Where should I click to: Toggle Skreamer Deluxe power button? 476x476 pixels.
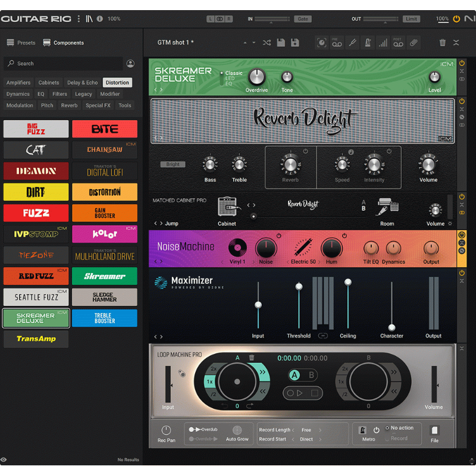pyautogui.click(x=462, y=63)
